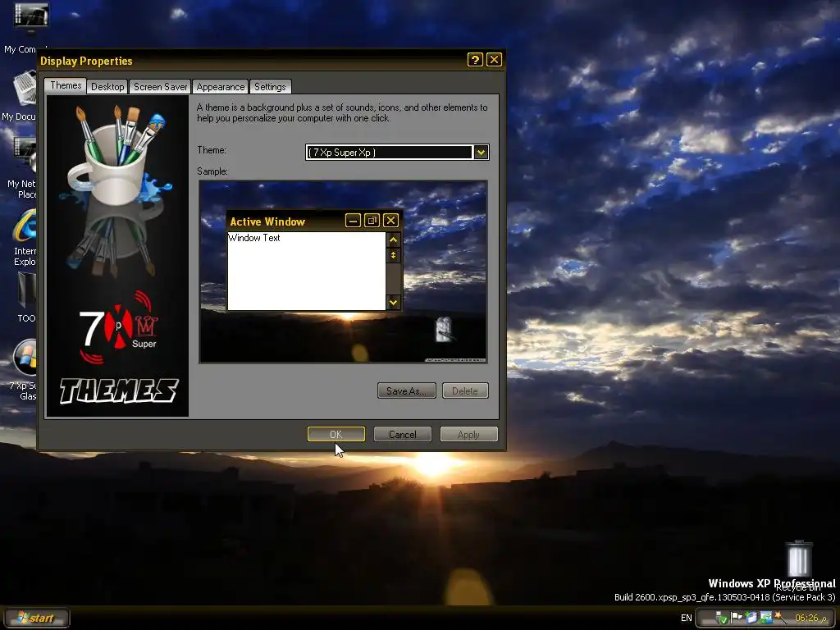Viewport: 840px width, 630px height.
Task: Click the green shield checkmark tray icon
Action: pos(722,619)
